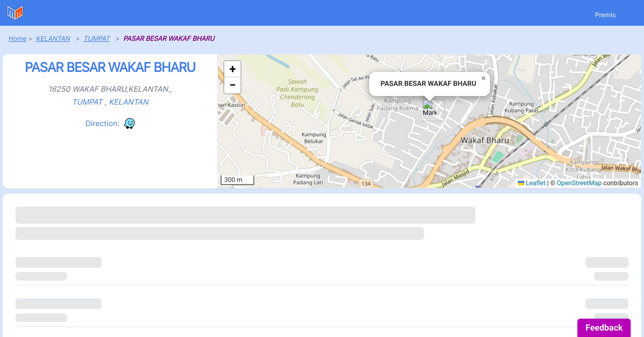Zoom out the map with minus button

coord(232,85)
